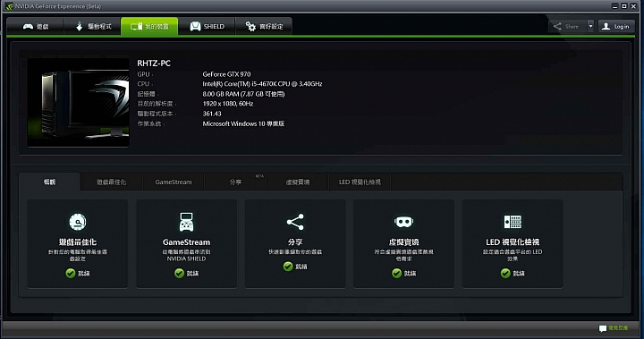
Task: Click the Share button in the header
Action: 567,26
